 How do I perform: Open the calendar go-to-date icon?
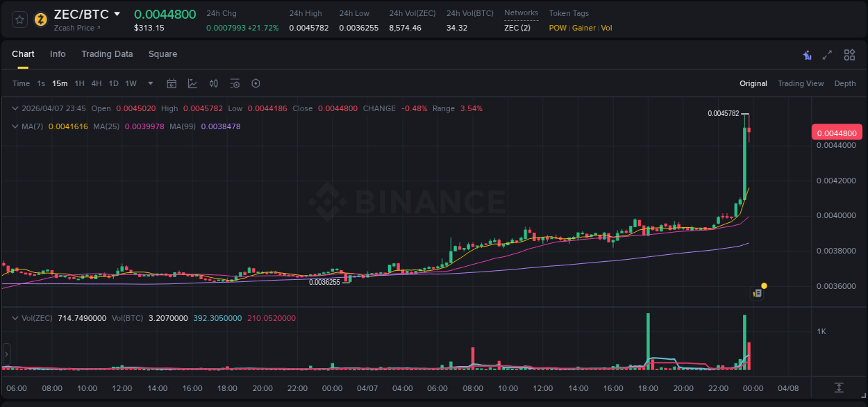[x=172, y=83]
